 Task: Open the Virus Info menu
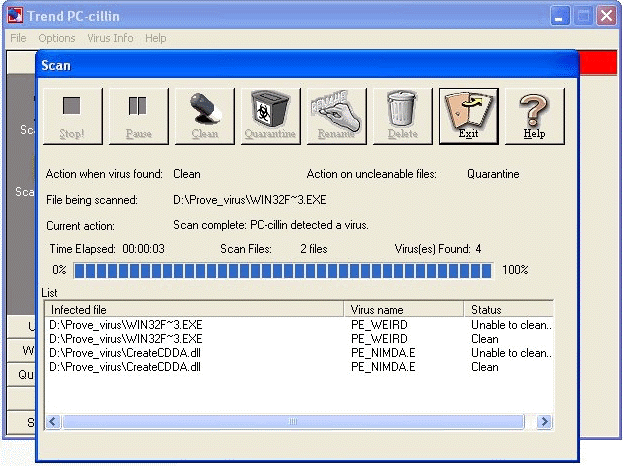(110, 38)
